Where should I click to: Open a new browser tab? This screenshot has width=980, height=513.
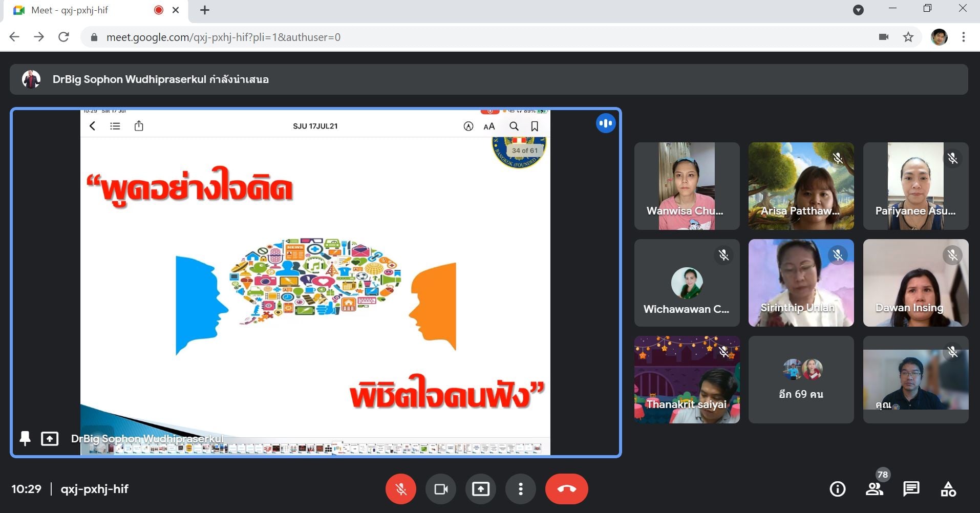coord(205,10)
